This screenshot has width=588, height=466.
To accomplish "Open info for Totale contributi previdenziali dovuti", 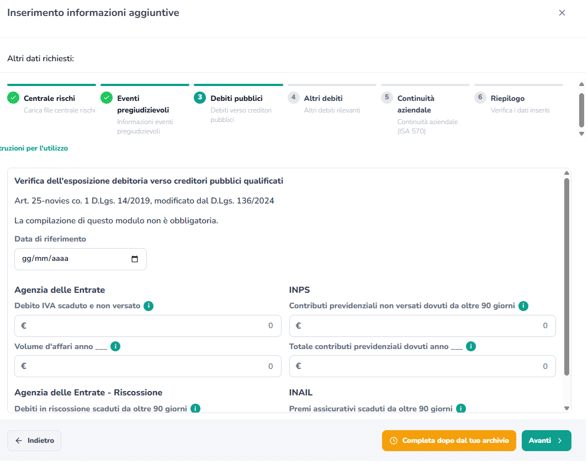I will [x=471, y=346].
